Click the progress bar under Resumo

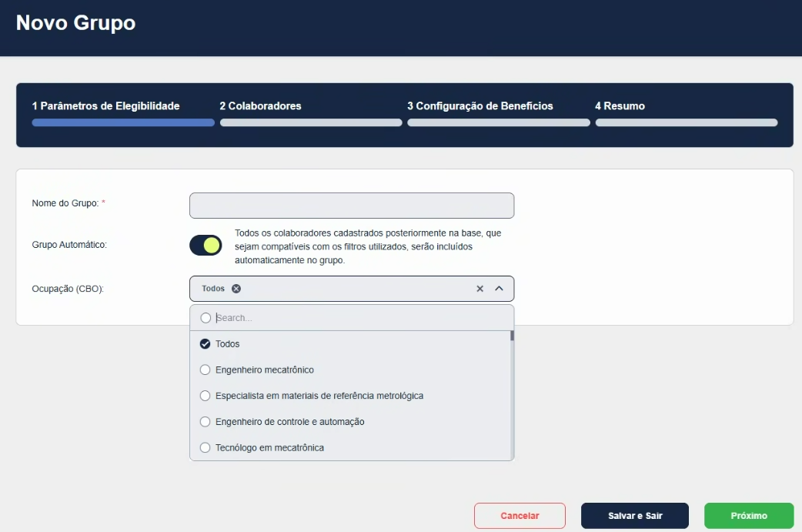pos(687,122)
